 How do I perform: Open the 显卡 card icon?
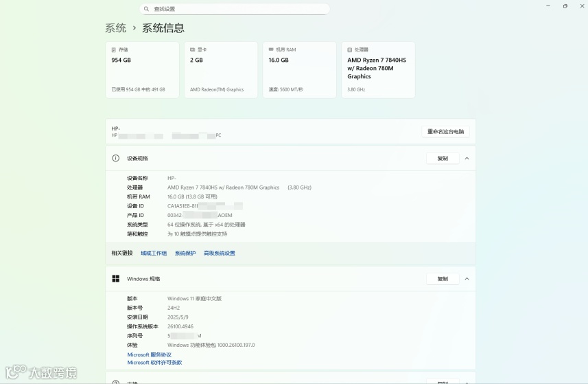[x=192, y=49]
